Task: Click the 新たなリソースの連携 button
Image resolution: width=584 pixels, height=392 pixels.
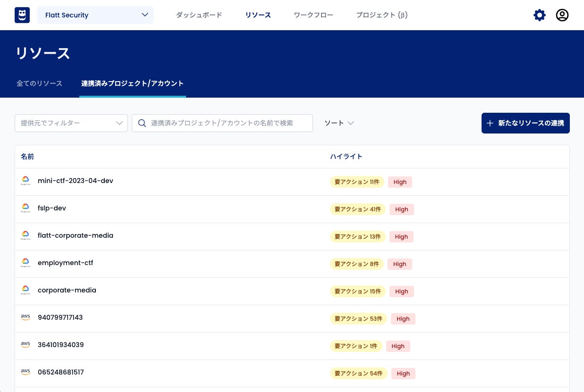Action: click(525, 123)
